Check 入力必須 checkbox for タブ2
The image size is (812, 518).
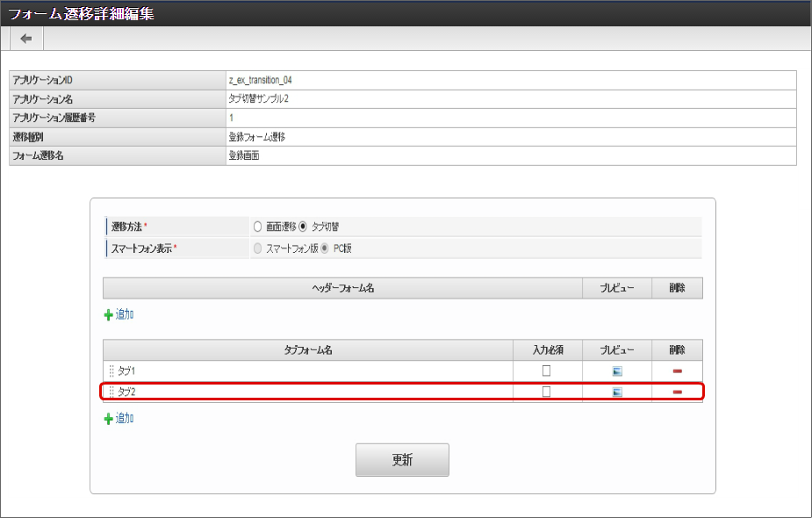(546, 392)
